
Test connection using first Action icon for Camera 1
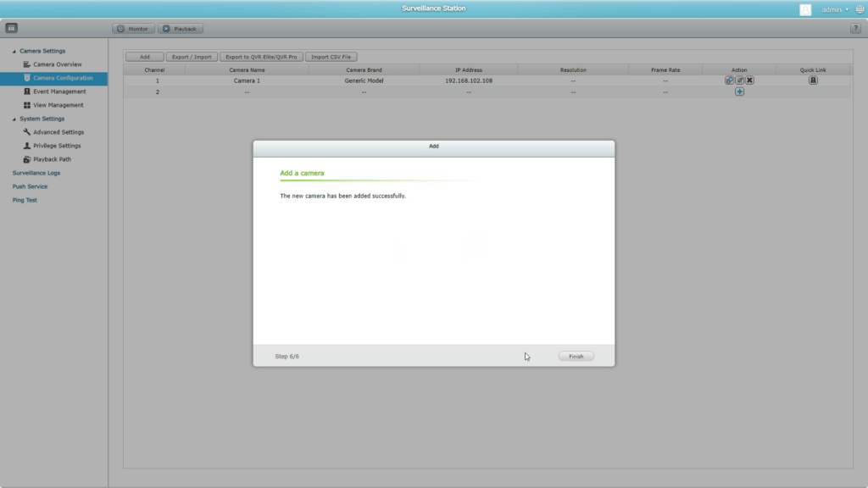(729, 80)
